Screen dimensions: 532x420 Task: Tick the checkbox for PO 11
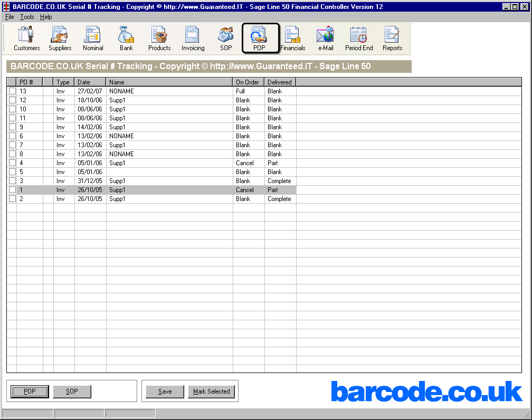(12, 118)
